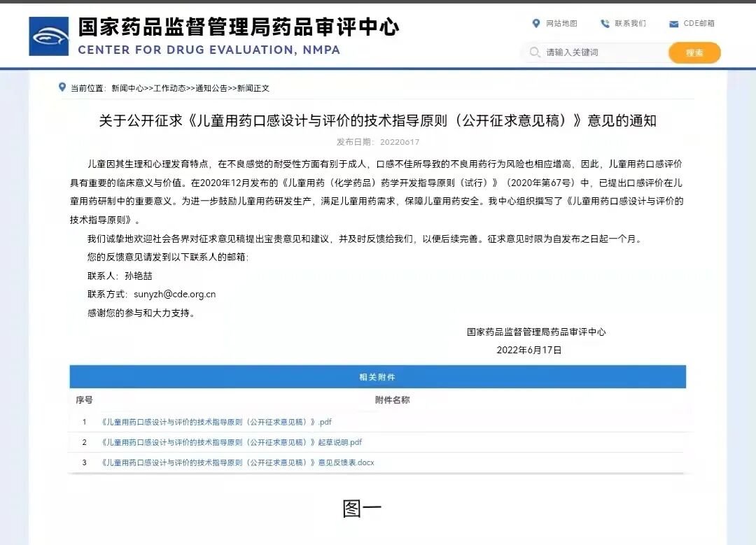The width and height of the screenshot is (756, 545).
Task: Click the CENTER FOR DRUG EVALUATION, NMPA title
Action: pyautogui.click(x=209, y=50)
